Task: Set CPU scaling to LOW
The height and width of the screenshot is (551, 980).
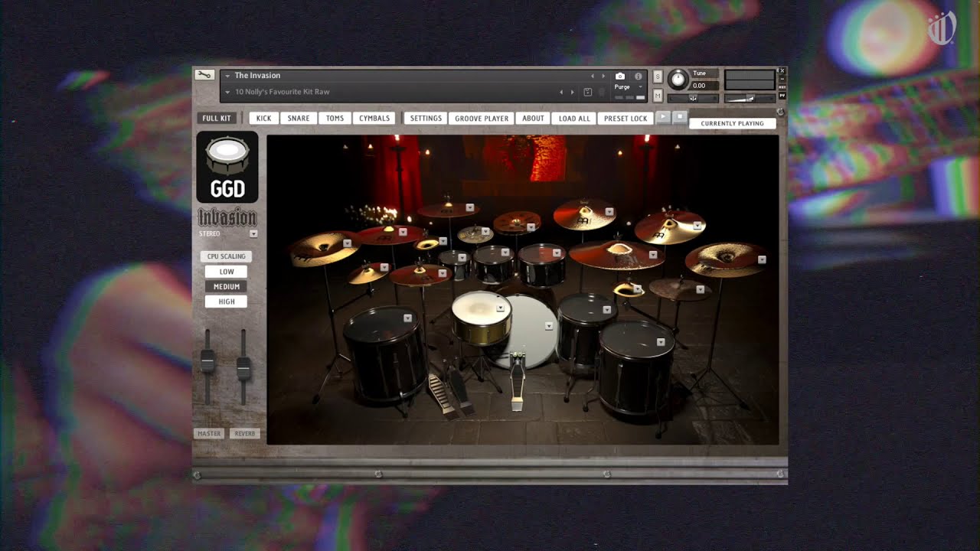Action: pyautogui.click(x=227, y=272)
